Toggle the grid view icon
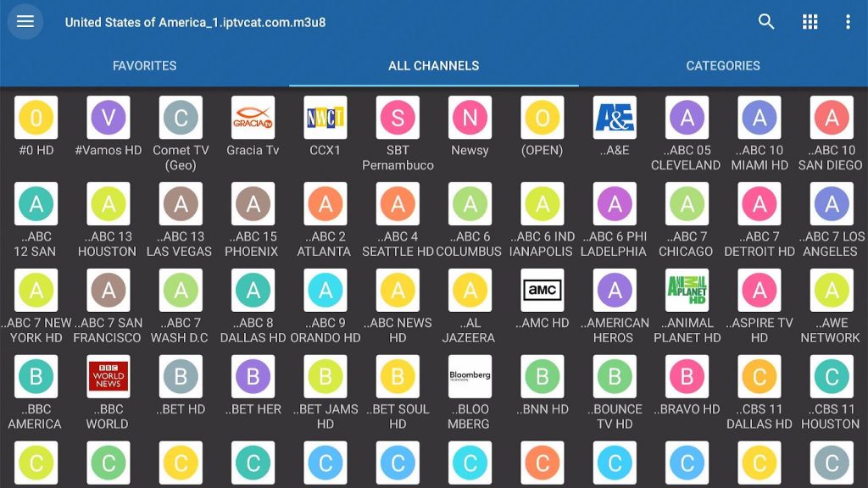Screen dimensions: 868x488 pyautogui.click(x=810, y=21)
